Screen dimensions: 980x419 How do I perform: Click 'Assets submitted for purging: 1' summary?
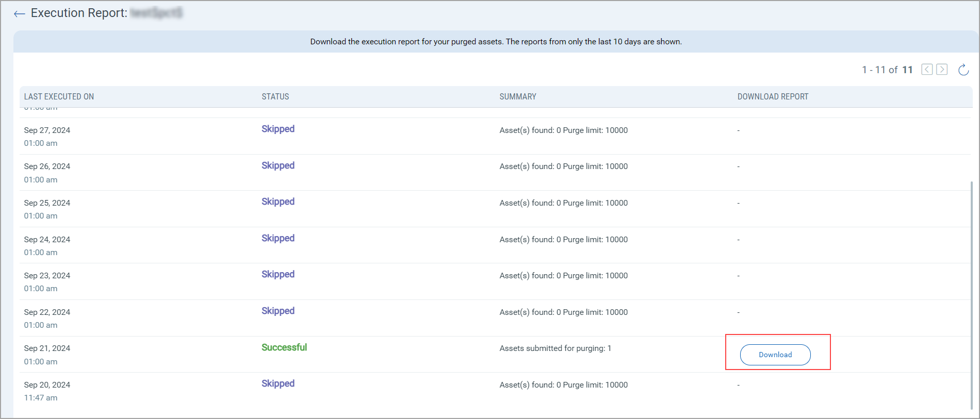[x=555, y=348]
